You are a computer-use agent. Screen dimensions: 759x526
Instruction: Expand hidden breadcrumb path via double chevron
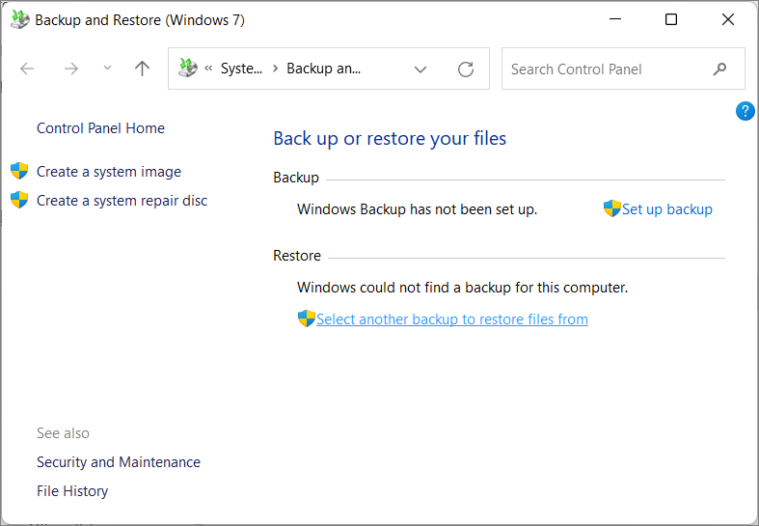(209, 69)
